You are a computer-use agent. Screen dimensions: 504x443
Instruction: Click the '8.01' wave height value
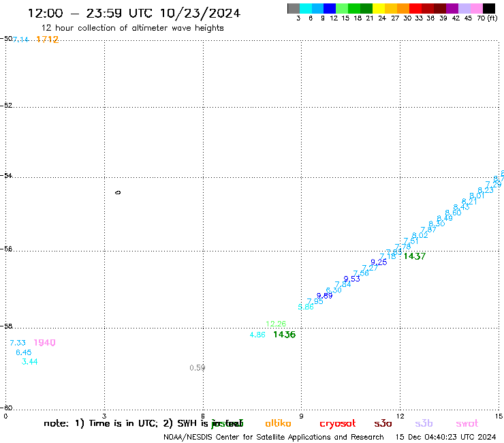point(477,196)
